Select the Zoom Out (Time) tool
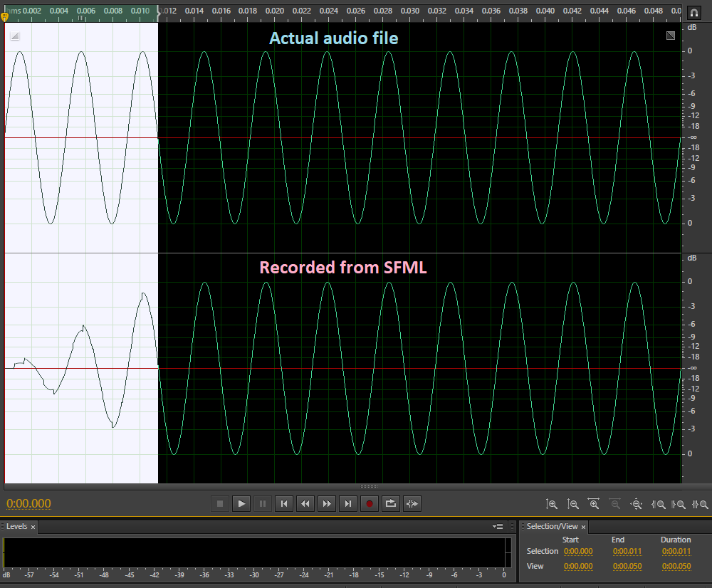 (x=616, y=504)
